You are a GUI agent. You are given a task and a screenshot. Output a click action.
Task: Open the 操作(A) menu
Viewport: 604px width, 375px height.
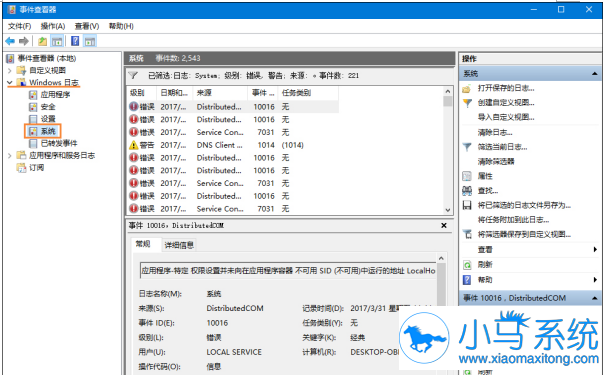(53, 26)
